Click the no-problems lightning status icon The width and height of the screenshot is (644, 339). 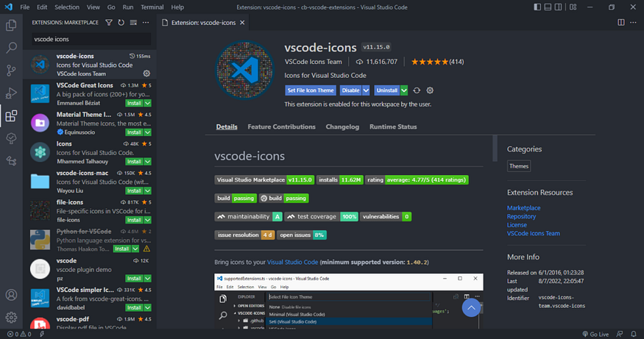[x=41, y=334]
